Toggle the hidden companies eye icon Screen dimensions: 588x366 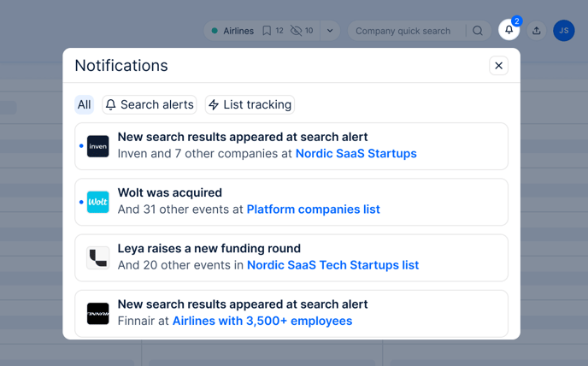click(x=296, y=31)
